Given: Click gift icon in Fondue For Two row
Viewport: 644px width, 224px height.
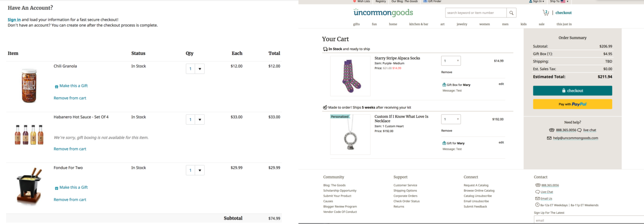Looking at the screenshot, I should pos(56,188).
